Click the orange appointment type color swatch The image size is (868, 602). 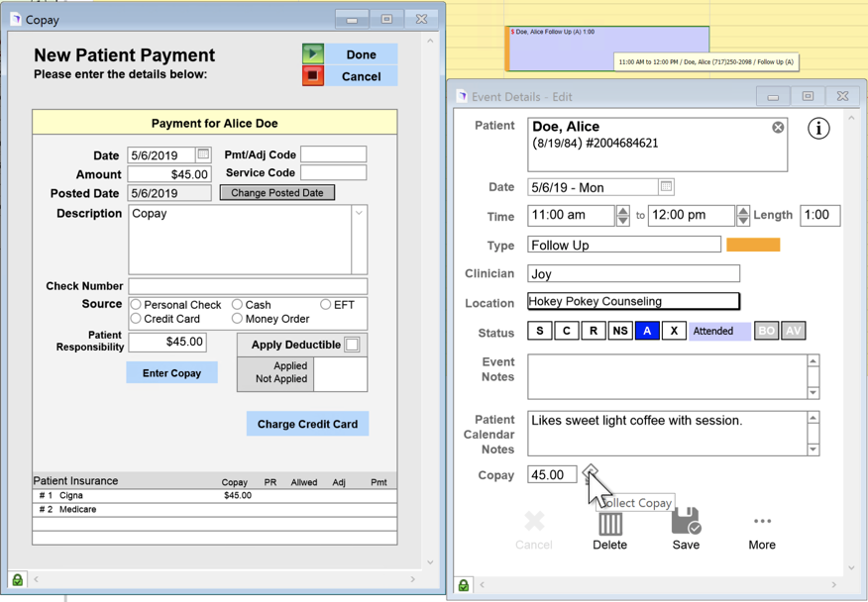753,245
